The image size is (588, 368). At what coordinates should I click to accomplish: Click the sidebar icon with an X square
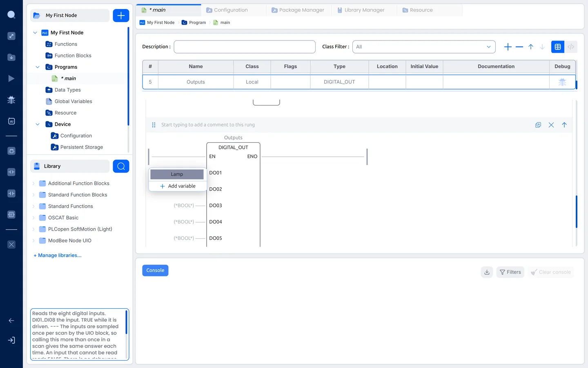(11, 245)
